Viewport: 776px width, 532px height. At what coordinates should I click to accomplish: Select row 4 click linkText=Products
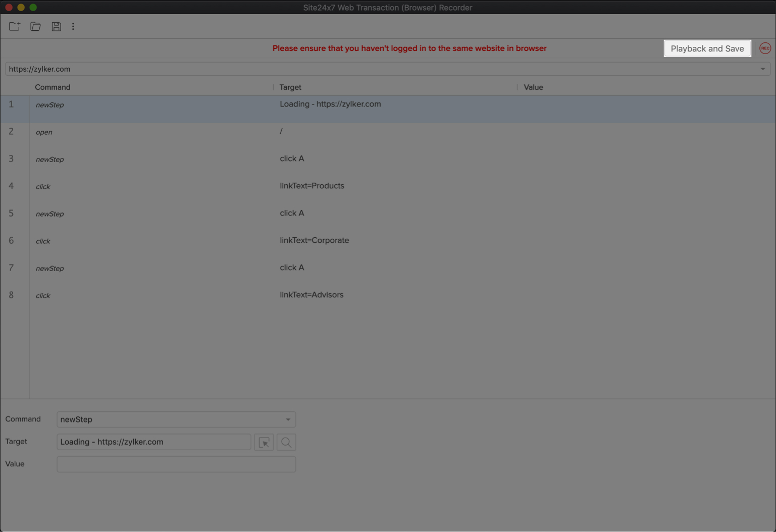pyautogui.click(x=312, y=186)
